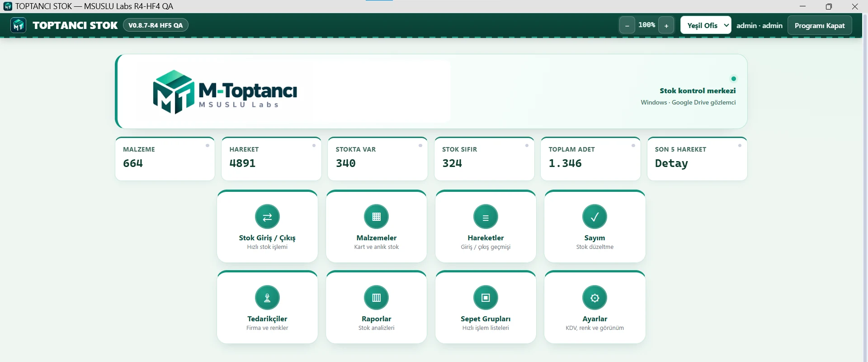Open the MALZEME 664 stat card
Viewport: 868px width, 362px height.
click(165, 159)
